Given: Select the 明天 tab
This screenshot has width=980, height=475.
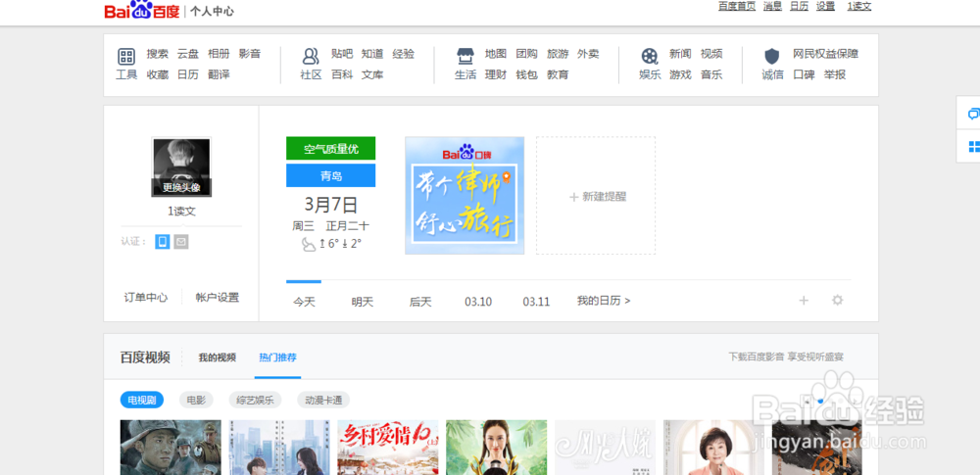Looking at the screenshot, I should pos(363,302).
